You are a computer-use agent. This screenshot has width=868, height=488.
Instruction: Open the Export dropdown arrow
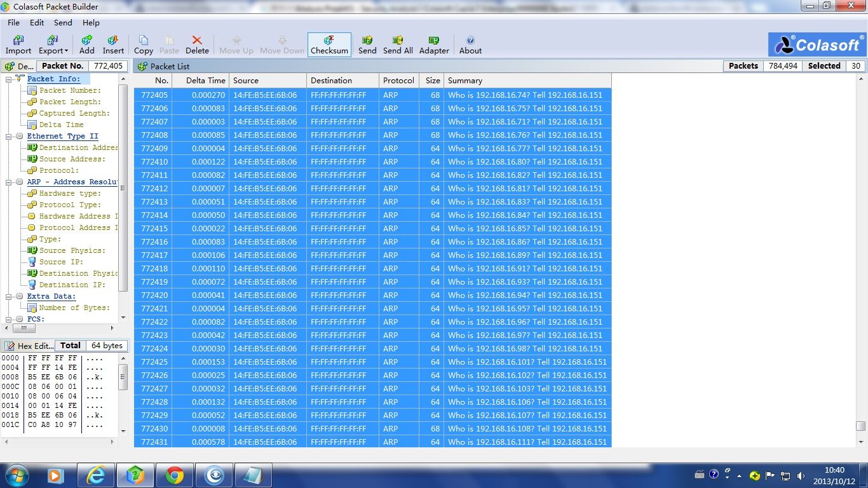coord(66,51)
